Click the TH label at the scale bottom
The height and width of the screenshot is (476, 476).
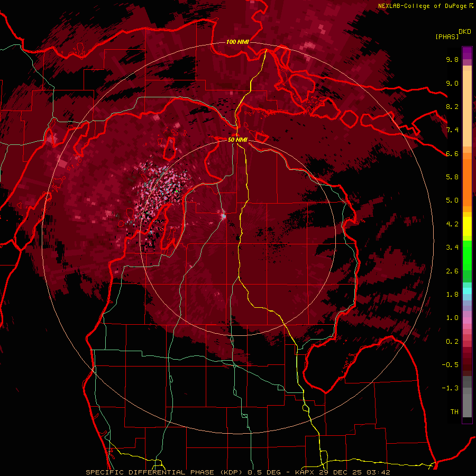click(x=454, y=412)
